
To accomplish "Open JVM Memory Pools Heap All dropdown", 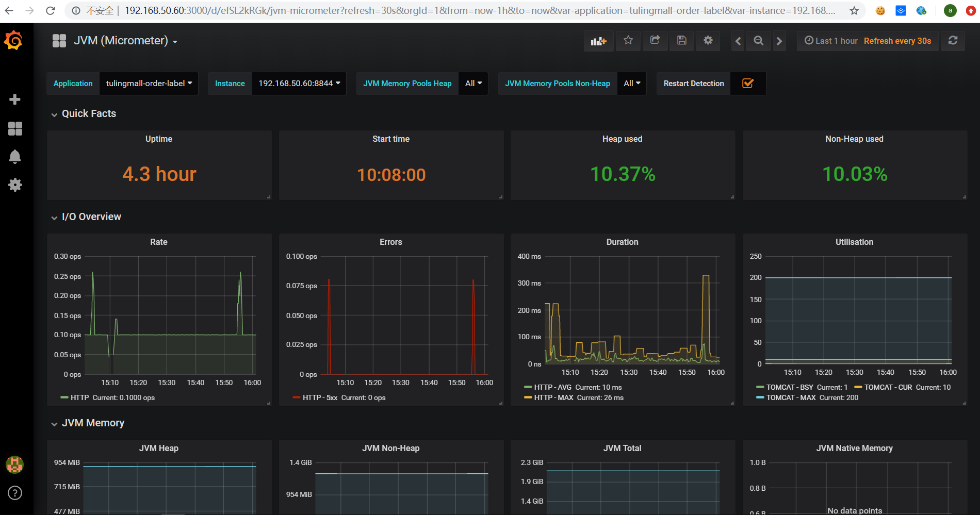I will [473, 84].
